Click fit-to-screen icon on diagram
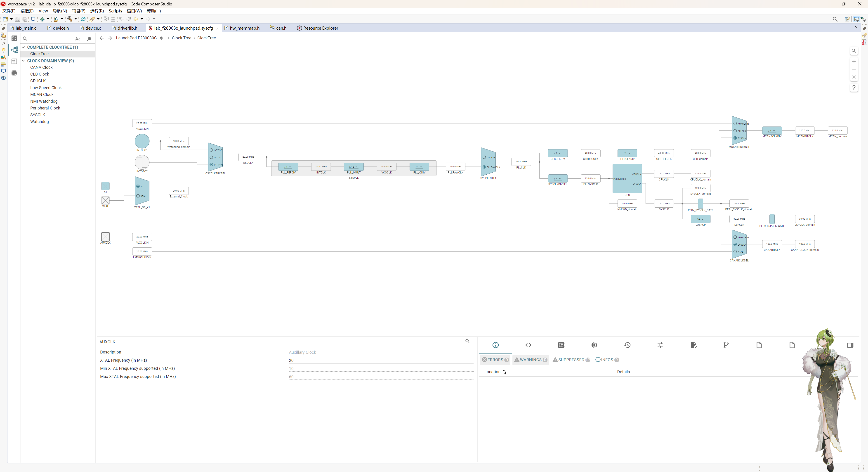Screen dimensions: 868x472 click(x=854, y=77)
